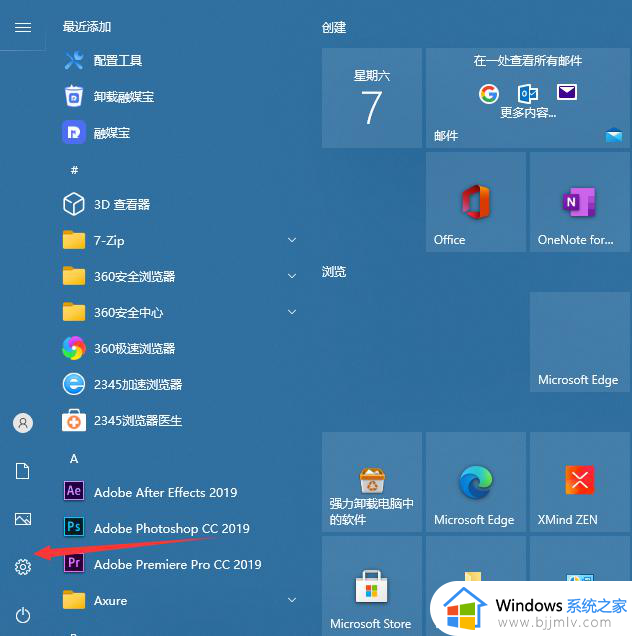Click the 创建 tile group title

[334, 27]
